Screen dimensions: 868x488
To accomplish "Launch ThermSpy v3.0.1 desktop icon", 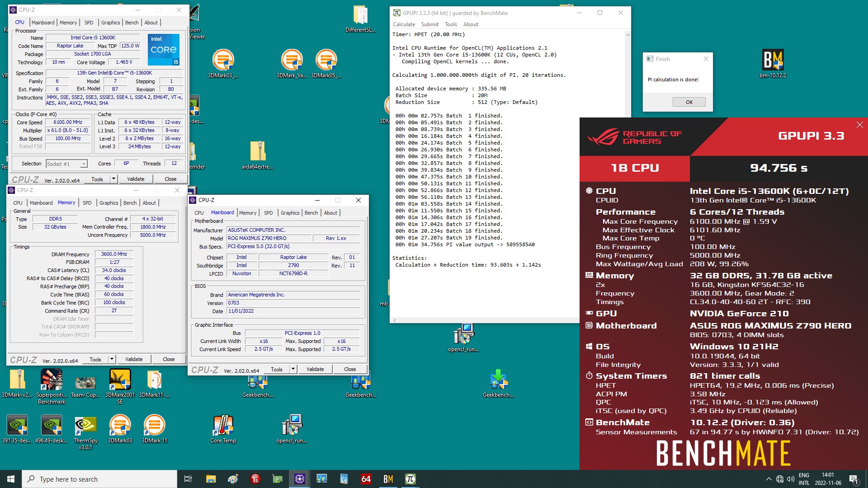I will [85, 432].
